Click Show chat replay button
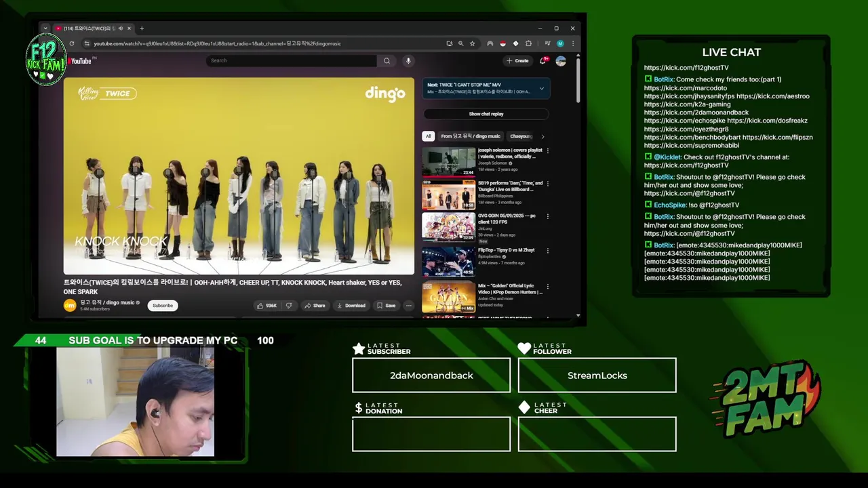Screen dimensions: 868x488 tap(486, 114)
